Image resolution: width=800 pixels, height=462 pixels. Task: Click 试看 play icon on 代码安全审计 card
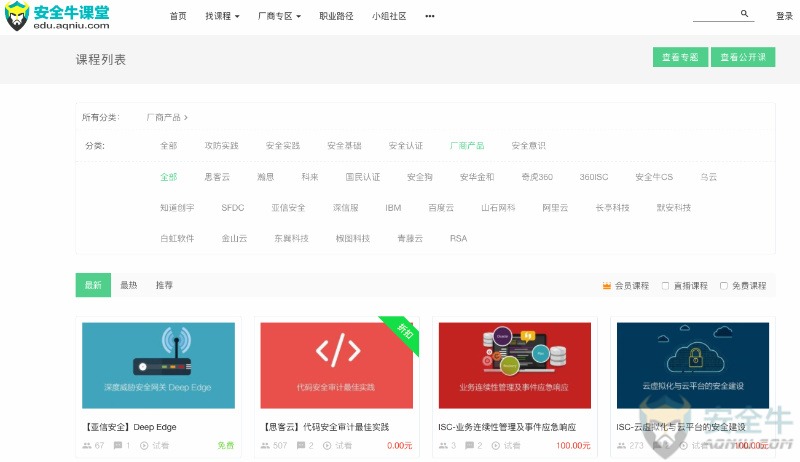pos(327,445)
